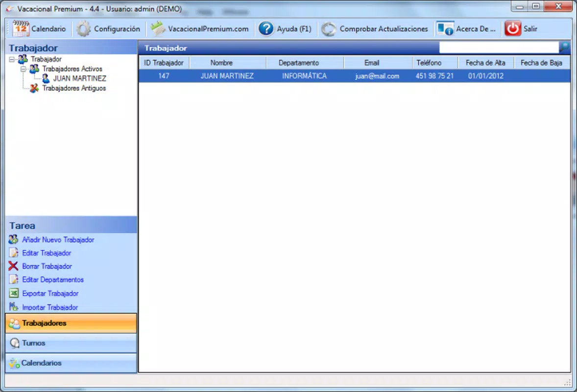This screenshot has width=577, height=392.
Task: Click Editar Departamentos link
Action: [53, 279]
